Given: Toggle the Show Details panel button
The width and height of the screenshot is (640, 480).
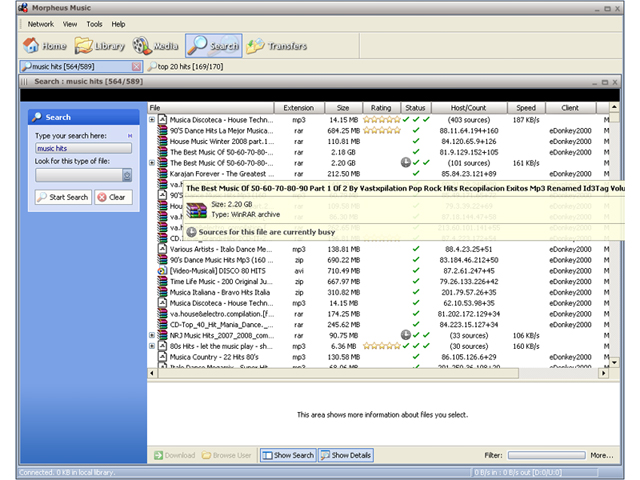Looking at the screenshot, I should (346, 455).
